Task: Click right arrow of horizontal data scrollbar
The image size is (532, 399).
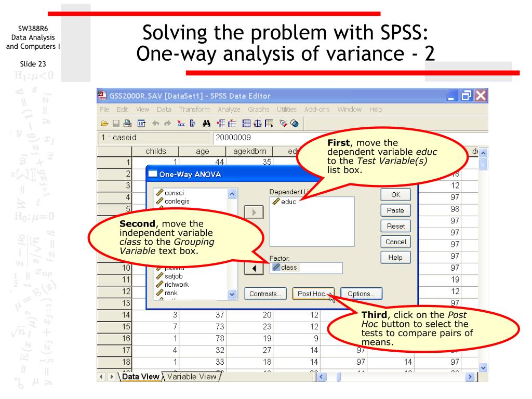Action: [x=470, y=377]
